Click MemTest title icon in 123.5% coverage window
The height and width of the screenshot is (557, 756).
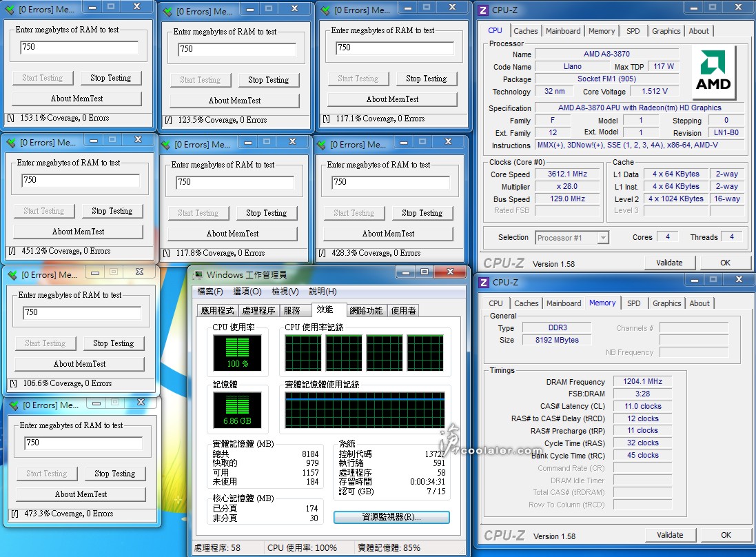(x=167, y=12)
